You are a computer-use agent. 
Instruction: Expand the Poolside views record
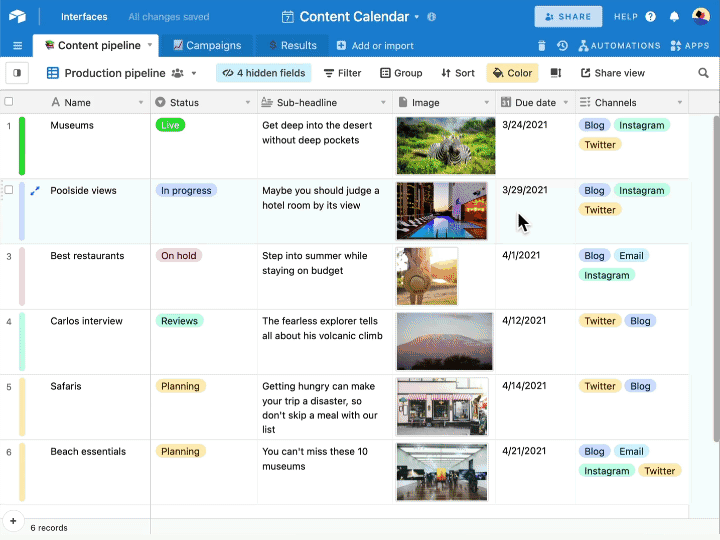point(35,191)
